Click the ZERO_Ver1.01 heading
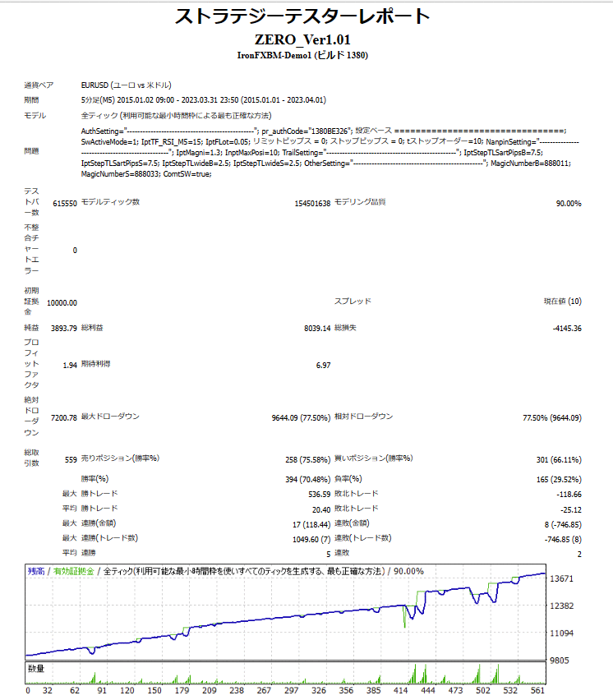The image size is (613, 700). pyautogui.click(x=302, y=39)
